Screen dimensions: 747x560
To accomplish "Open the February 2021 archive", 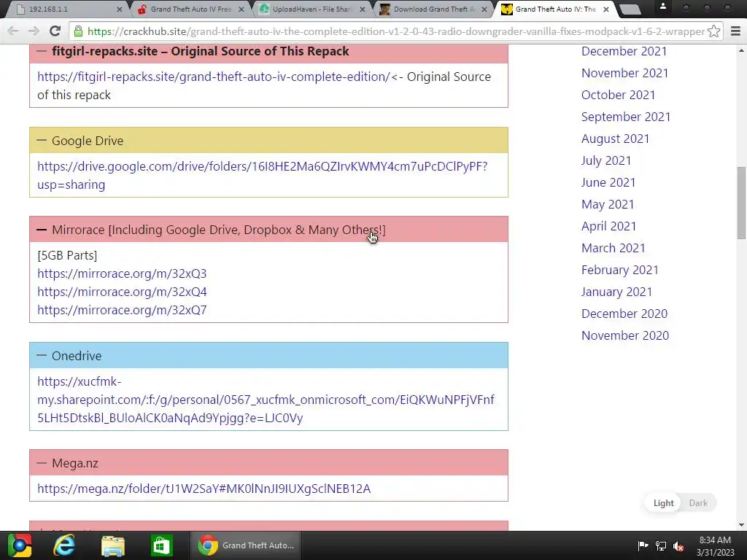I will 620,270.
